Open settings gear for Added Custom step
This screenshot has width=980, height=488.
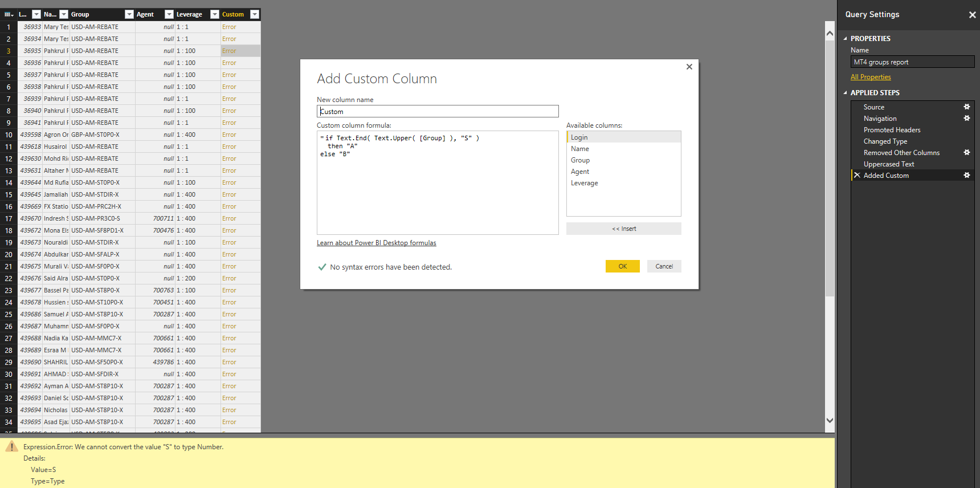coord(966,176)
